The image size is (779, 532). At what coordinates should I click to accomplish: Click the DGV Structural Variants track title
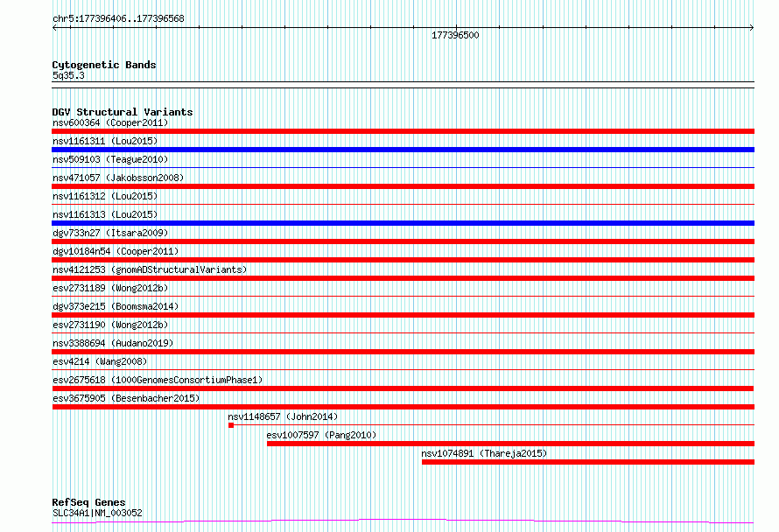[123, 112]
